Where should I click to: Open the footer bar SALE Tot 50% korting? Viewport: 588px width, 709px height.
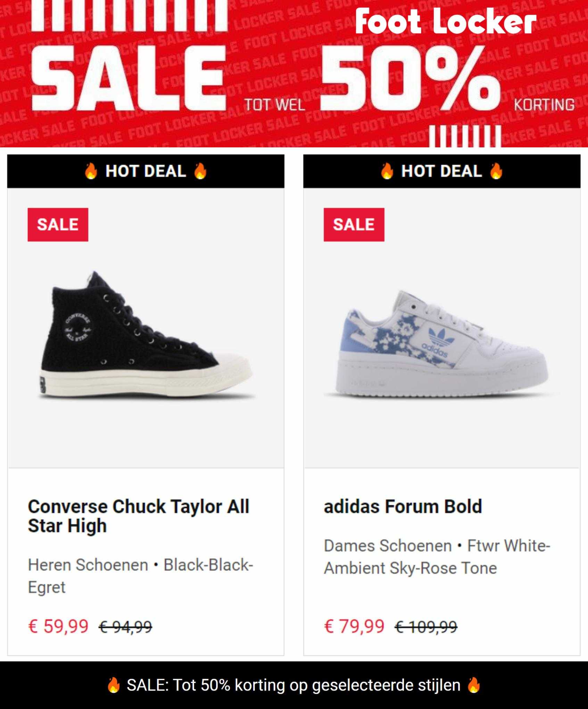click(x=294, y=685)
